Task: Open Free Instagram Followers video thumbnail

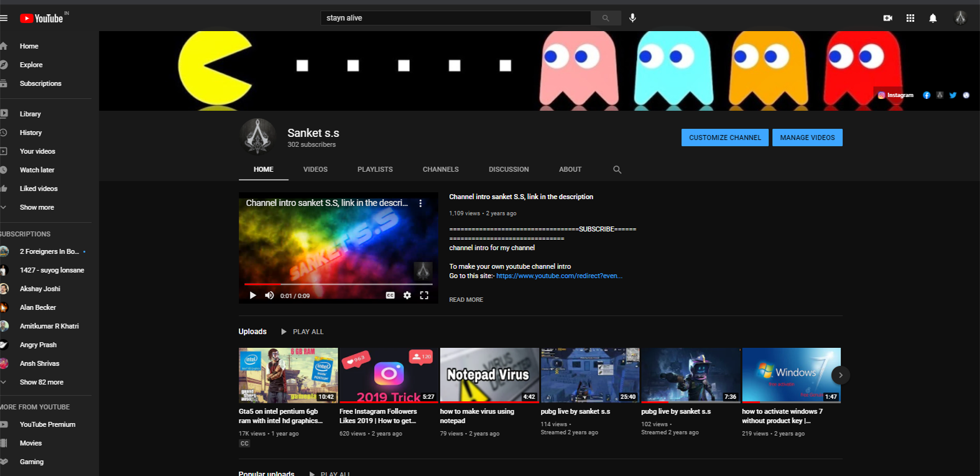Action: click(x=389, y=375)
